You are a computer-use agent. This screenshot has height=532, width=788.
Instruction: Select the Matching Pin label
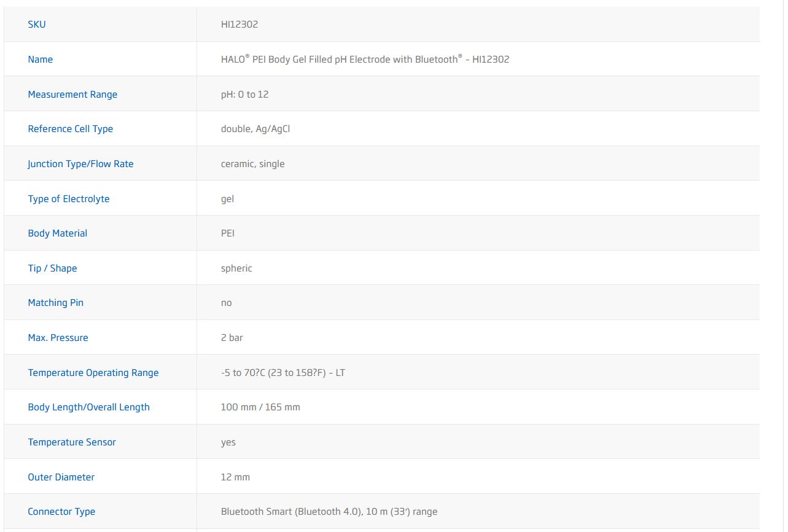(x=56, y=303)
